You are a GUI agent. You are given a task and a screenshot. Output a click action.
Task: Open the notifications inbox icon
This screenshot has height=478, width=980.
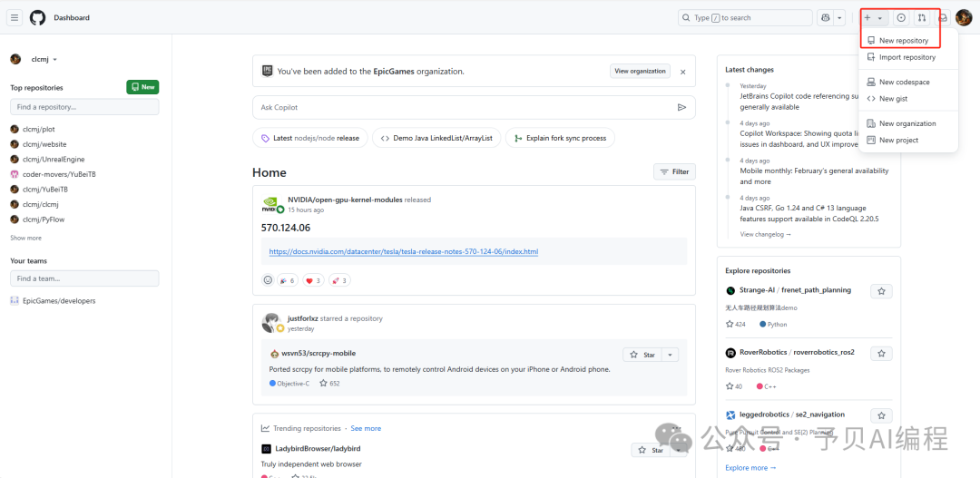(943, 17)
